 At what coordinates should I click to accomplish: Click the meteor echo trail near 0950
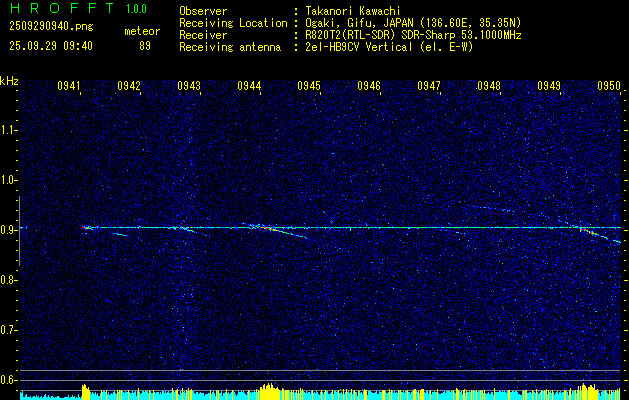[600, 235]
